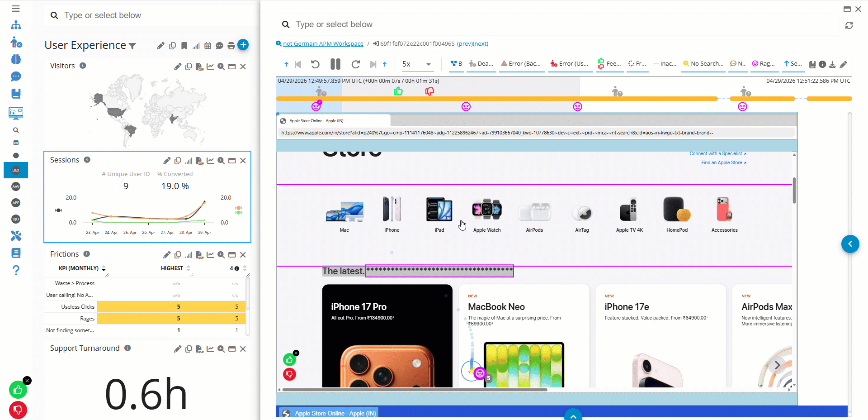
Task: Download the session replay
Action: [x=832, y=64]
